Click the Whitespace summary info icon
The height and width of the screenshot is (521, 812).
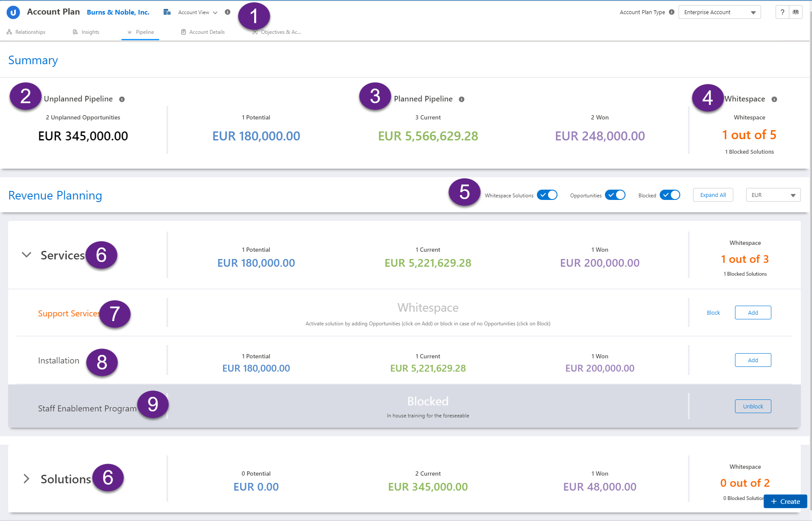[774, 99]
